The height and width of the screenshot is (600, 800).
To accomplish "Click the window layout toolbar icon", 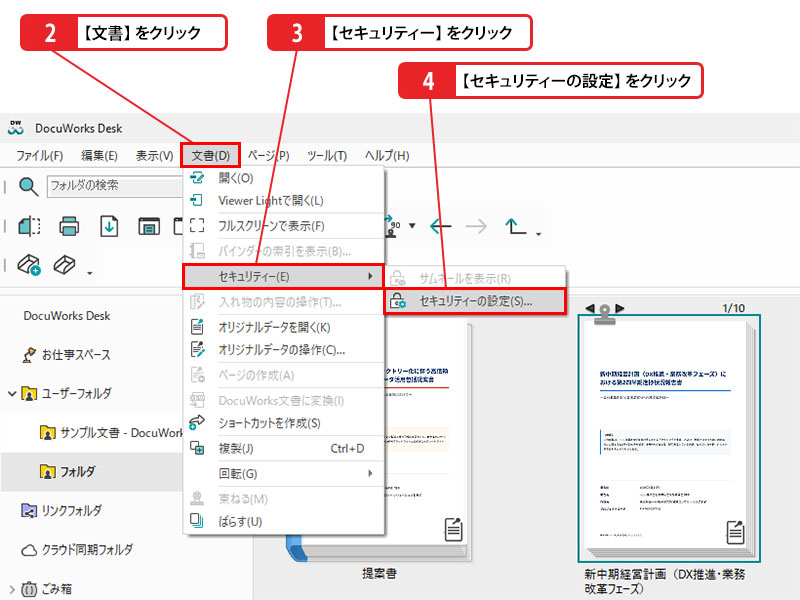I will click(x=148, y=226).
